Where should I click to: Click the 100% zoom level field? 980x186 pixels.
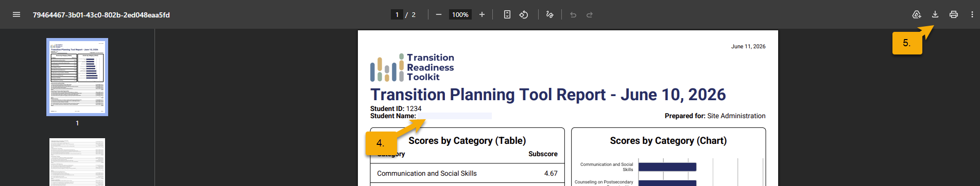point(460,14)
